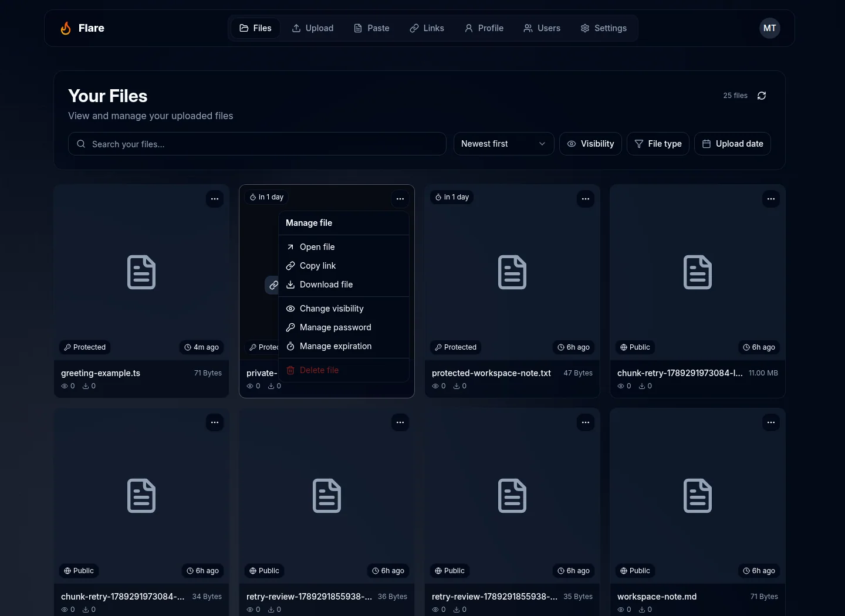
Task: Click the Public badge on the 11.00 MB chunk-retry file
Action: (x=635, y=347)
